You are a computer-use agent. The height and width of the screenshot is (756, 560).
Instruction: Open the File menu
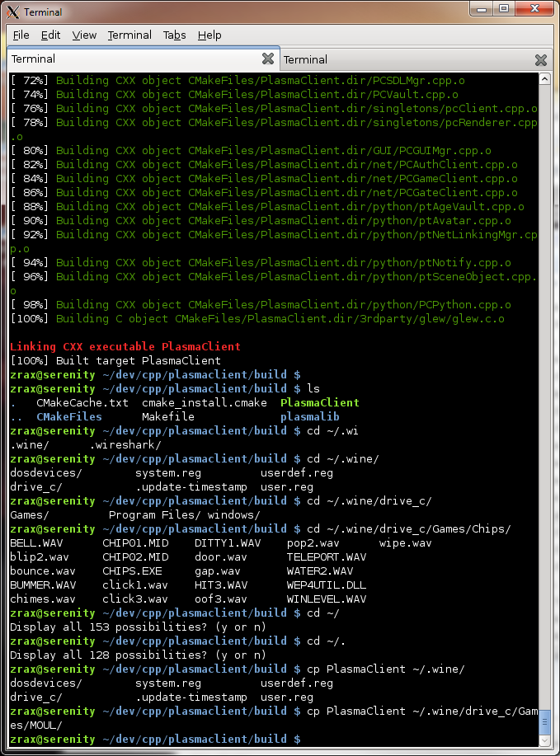(21, 35)
